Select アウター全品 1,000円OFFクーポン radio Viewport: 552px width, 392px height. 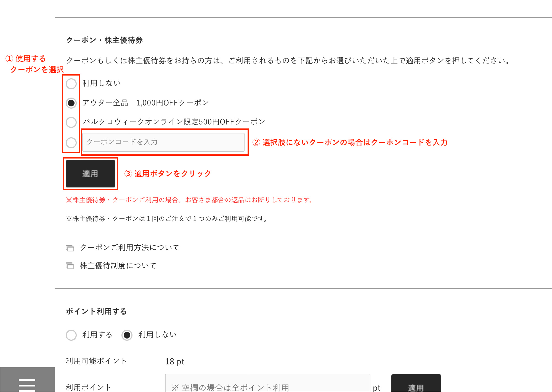tap(71, 103)
